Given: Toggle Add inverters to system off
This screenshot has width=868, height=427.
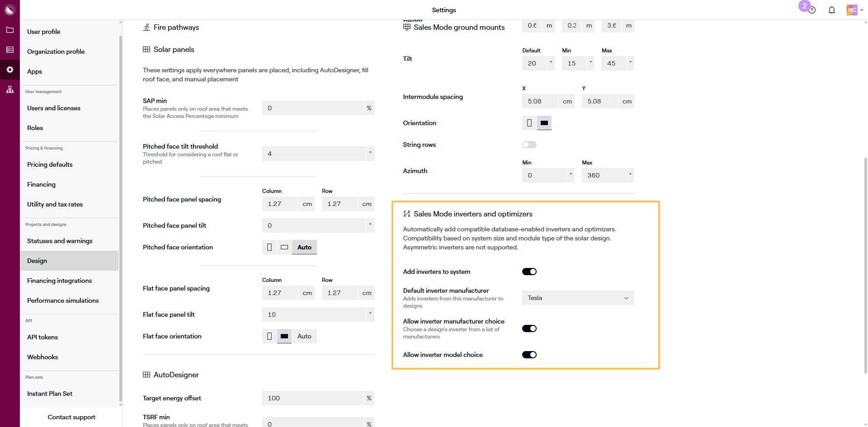Looking at the screenshot, I should pyautogui.click(x=529, y=272).
